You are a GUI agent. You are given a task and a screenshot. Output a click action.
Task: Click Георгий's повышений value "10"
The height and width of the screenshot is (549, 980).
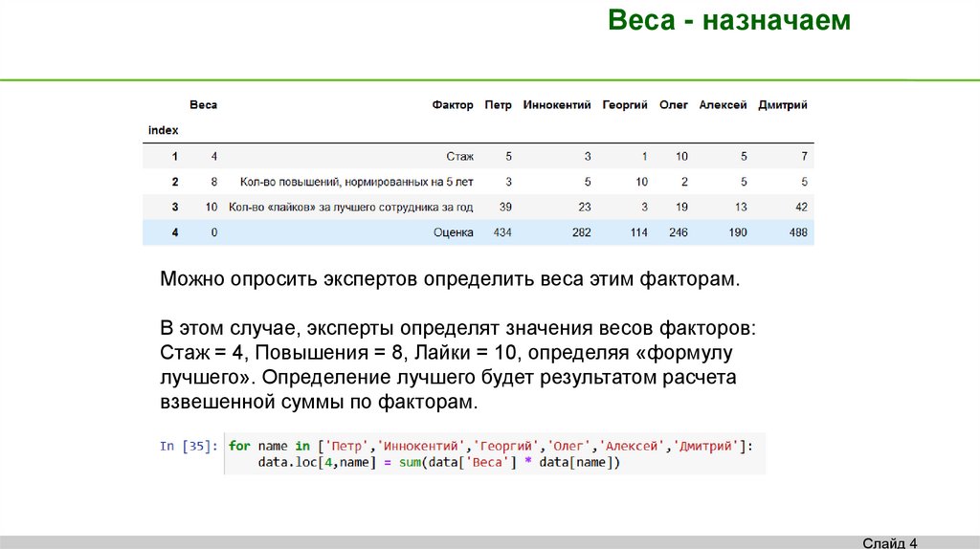(x=642, y=182)
